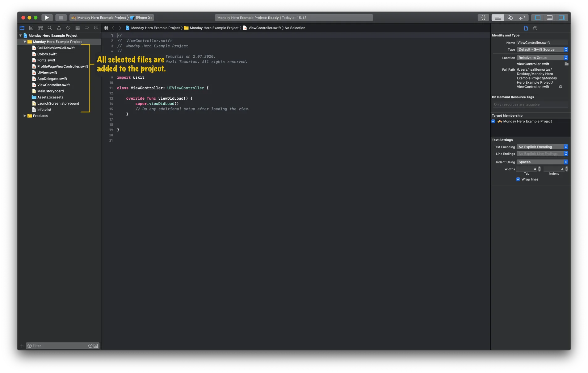The height and width of the screenshot is (373, 588).
Task: Open Colors.swift file
Action: coord(47,54)
